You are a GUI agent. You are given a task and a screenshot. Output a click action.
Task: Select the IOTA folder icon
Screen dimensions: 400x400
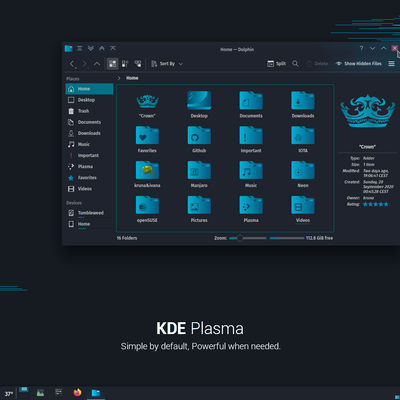[303, 135]
